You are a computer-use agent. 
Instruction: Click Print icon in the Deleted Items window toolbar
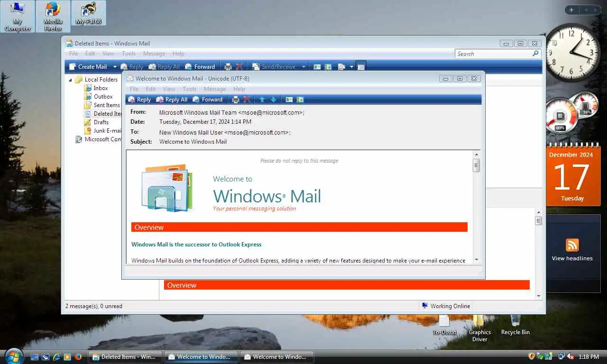[228, 67]
